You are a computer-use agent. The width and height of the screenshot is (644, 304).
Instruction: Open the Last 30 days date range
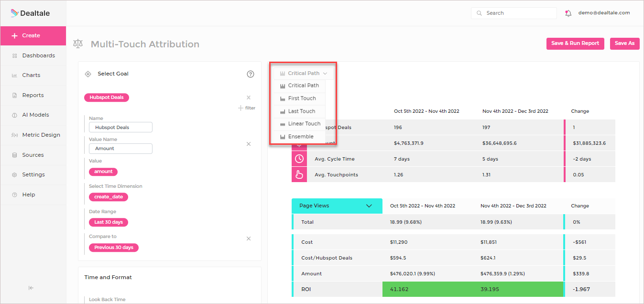pos(109,222)
